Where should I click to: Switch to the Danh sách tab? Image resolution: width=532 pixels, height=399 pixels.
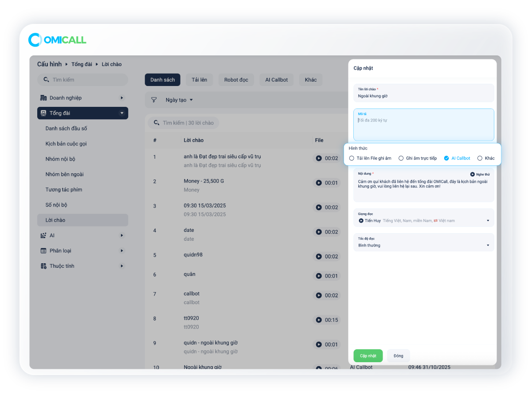pyautogui.click(x=163, y=80)
